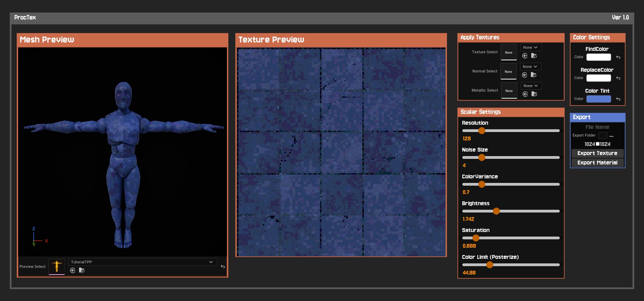Click the File Name input field

tap(597, 127)
